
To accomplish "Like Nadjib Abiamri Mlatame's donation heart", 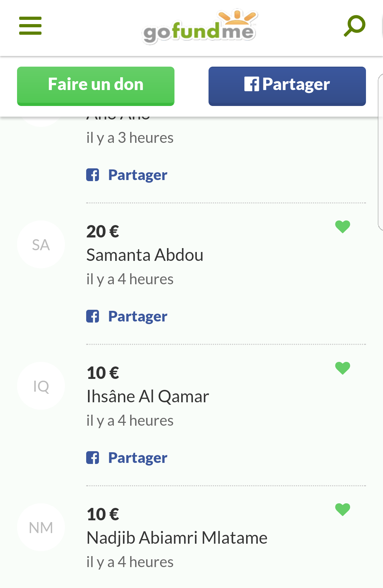I will (343, 509).
